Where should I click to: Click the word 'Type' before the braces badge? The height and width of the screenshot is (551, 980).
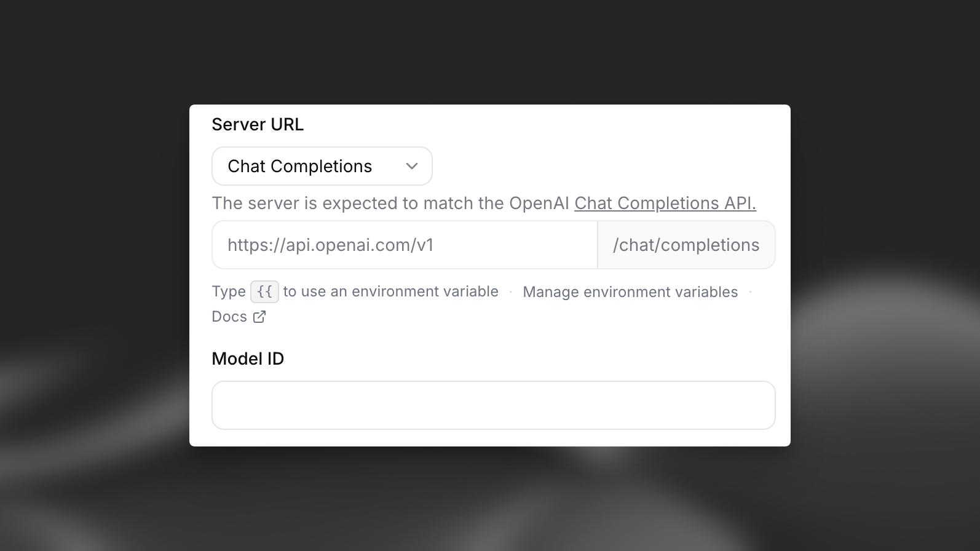[x=229, y=291]
